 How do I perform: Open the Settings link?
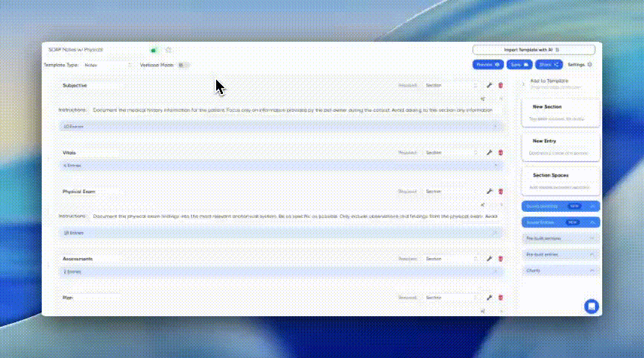click(579, 65)
